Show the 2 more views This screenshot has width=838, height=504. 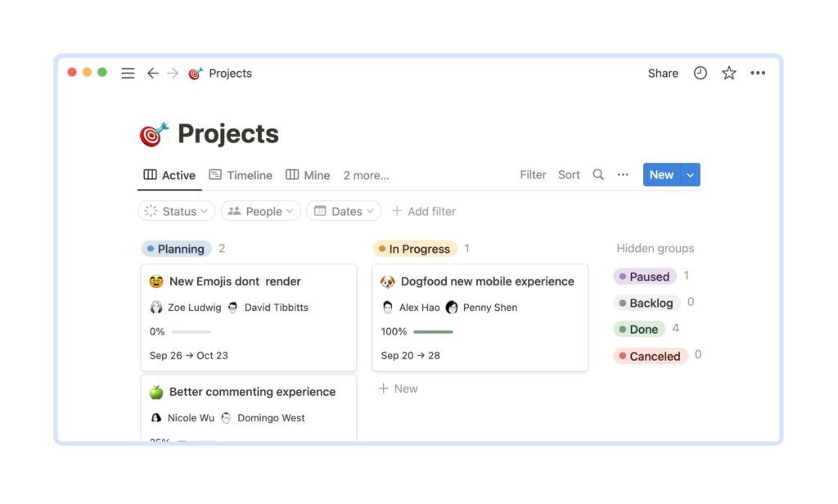[x=366, y=175]
